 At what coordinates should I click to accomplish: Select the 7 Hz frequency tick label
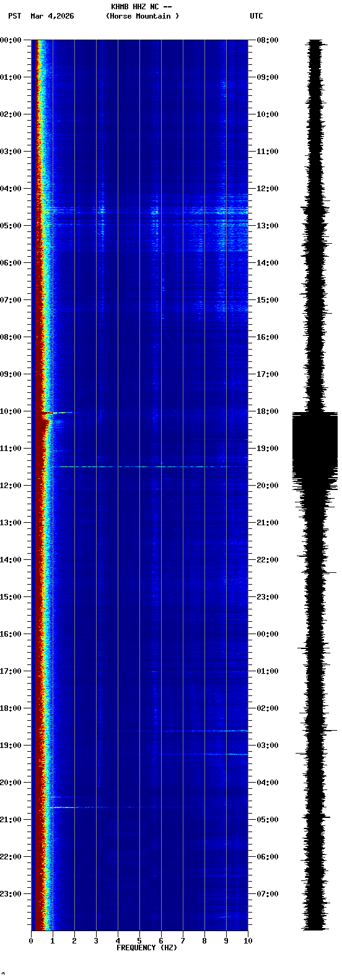[x=183, y=941]
